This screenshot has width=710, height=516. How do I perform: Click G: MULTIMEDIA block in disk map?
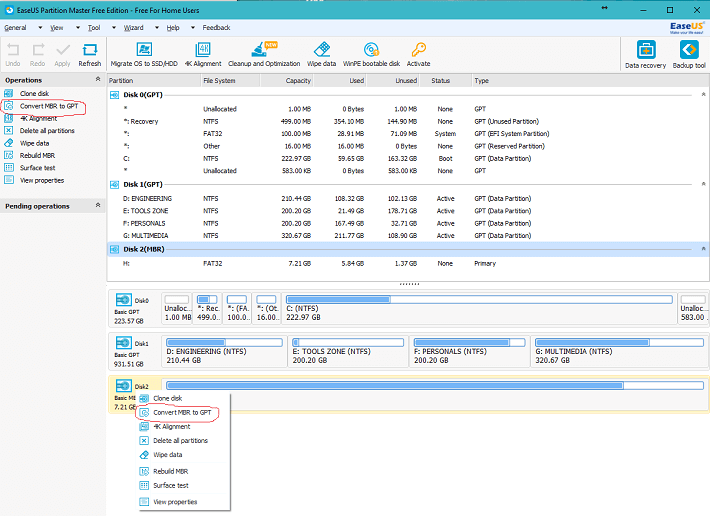coord(619,351)
